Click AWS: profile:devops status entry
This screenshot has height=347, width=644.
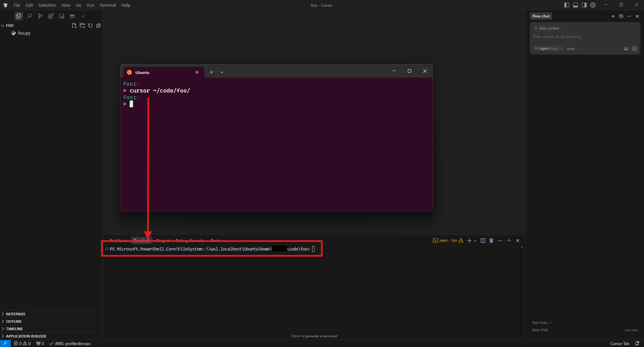point(70,343)
